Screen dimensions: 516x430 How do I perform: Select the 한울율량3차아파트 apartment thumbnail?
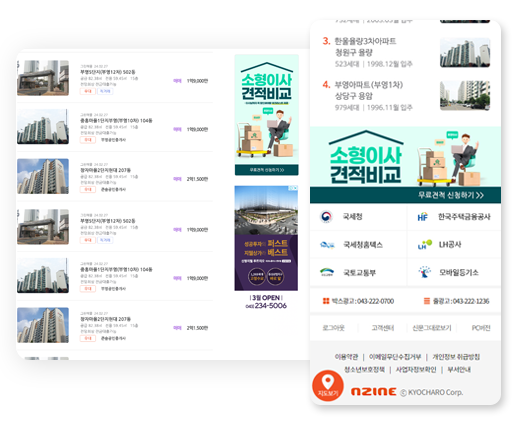pos(465,53)
